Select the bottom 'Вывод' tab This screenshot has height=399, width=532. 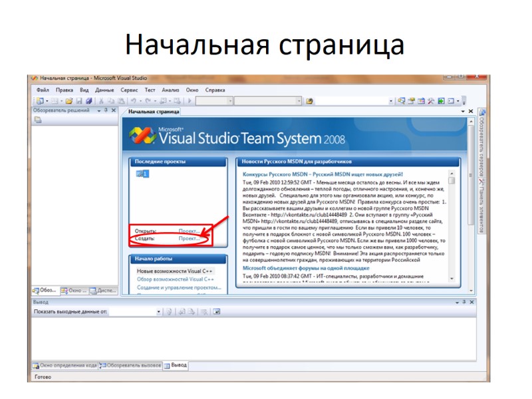[176, 365]
